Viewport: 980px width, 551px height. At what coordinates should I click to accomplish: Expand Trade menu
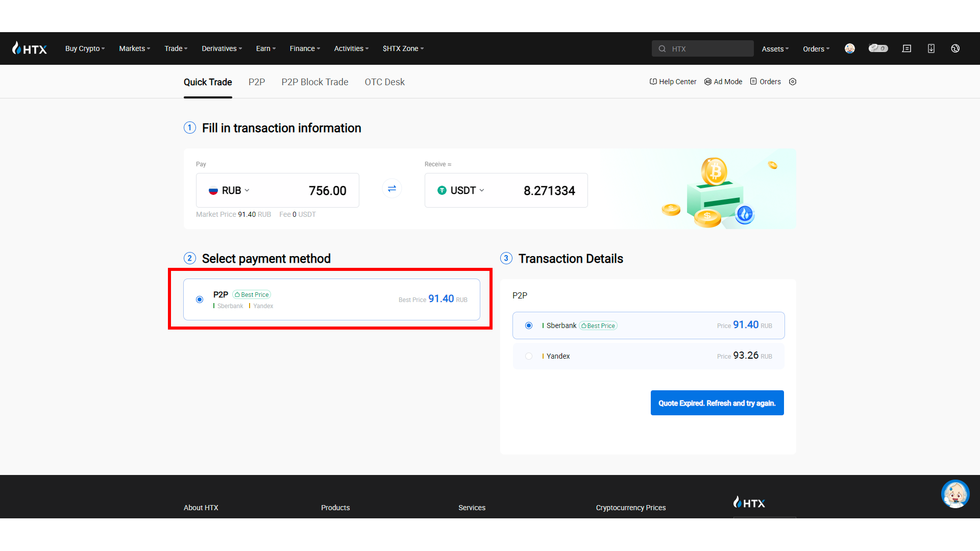(x=176, y=48)
